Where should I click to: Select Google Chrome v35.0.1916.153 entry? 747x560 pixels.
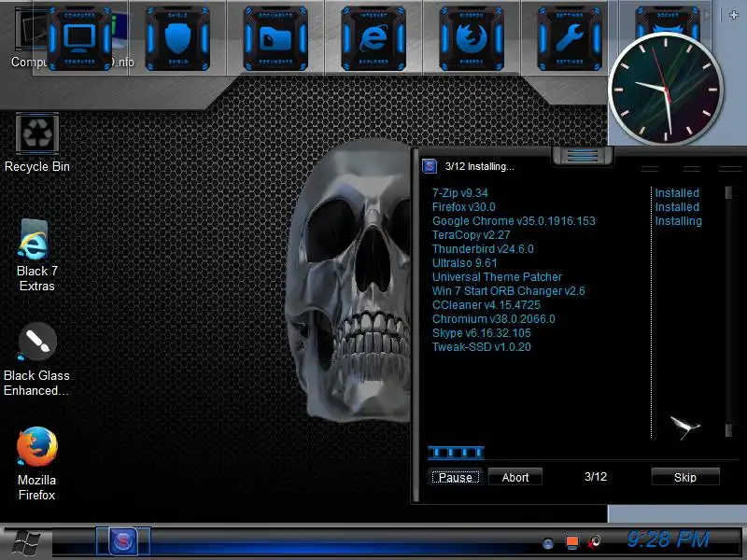tap(514, 221)
